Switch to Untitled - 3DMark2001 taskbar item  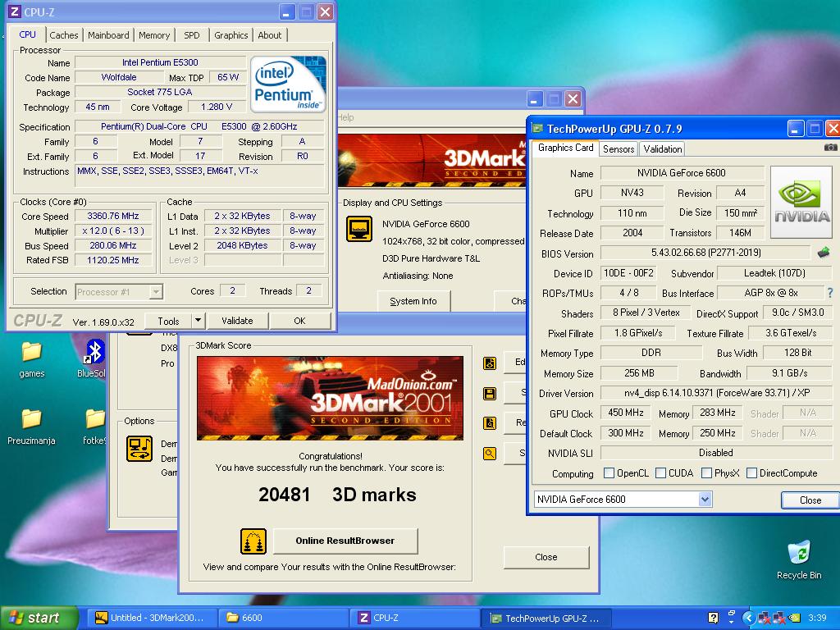[x=151, y=618]
